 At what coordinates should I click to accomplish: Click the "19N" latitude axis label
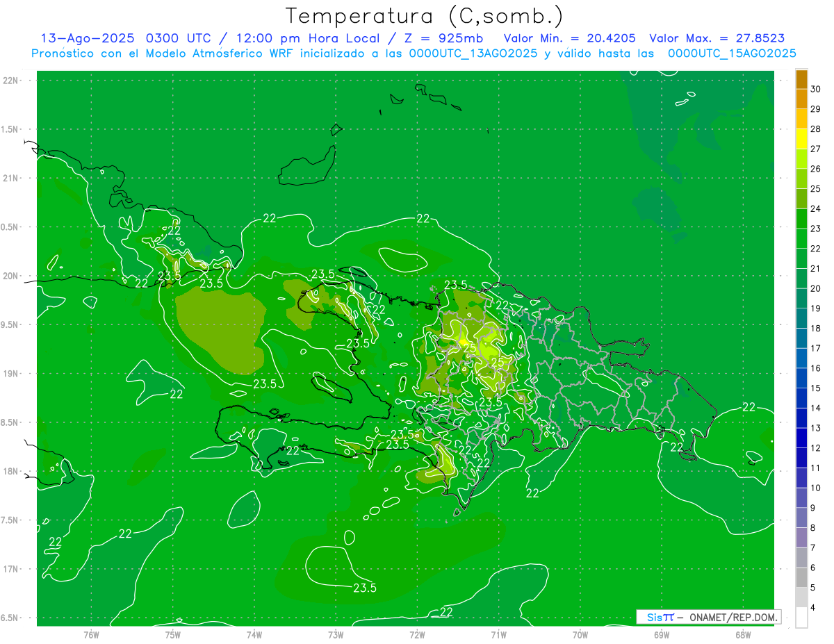click(x=12, y=374)
